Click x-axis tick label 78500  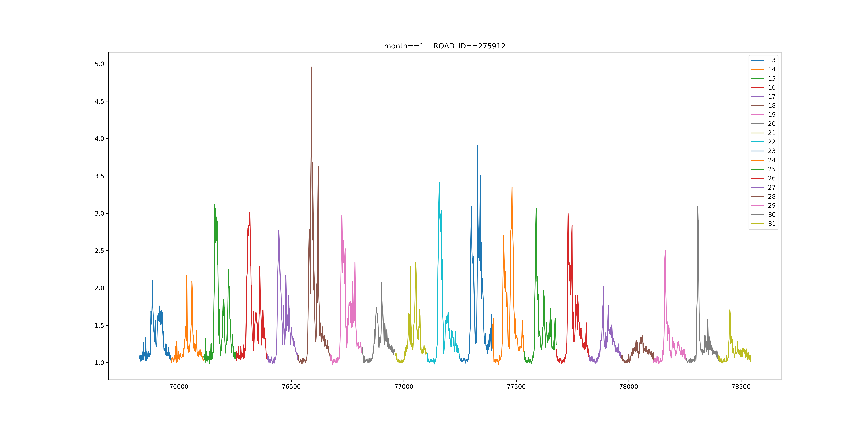pyautogui.click(x=741, y=387)
